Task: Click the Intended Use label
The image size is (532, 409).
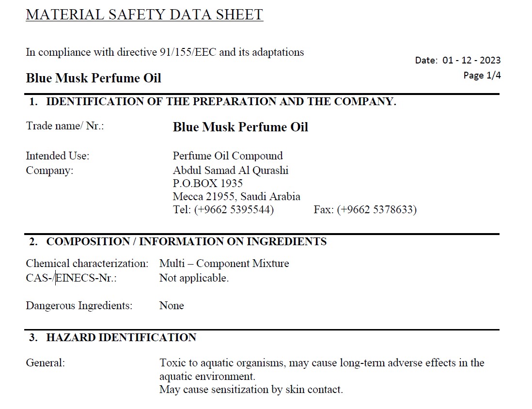Action: coord(58,156)
